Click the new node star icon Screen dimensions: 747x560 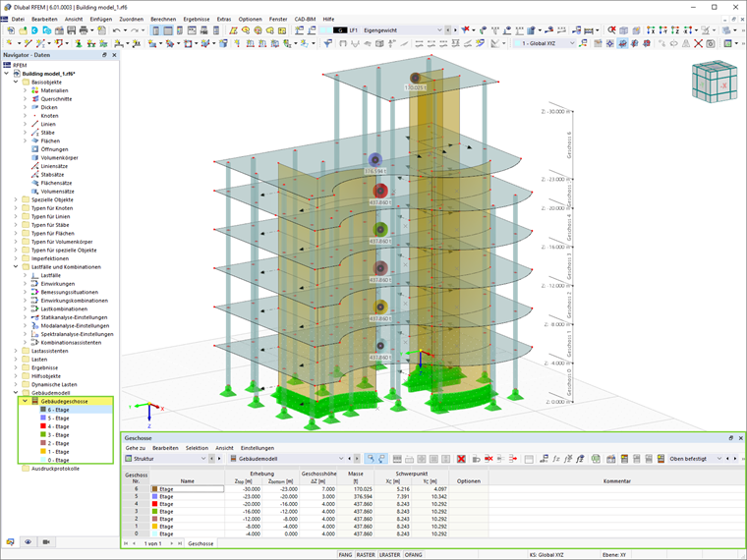10,43
